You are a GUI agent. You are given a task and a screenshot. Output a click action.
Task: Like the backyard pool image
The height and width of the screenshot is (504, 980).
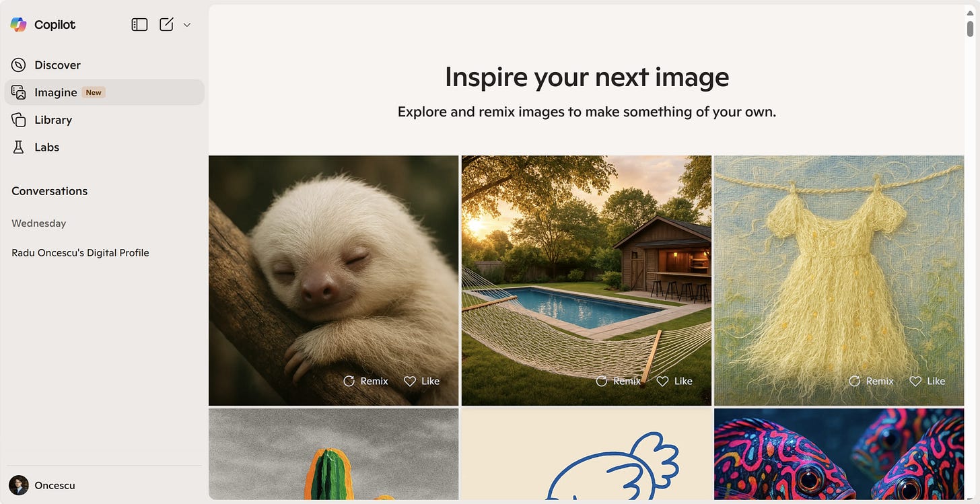(x=674, y=381)
